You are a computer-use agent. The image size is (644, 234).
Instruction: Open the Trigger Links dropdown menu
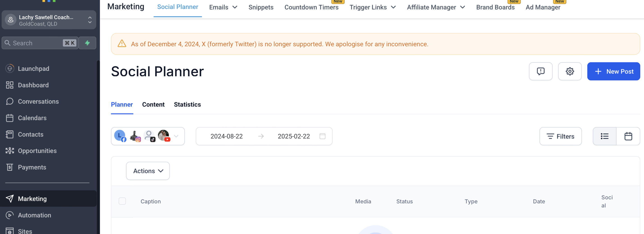pos(372,7)
